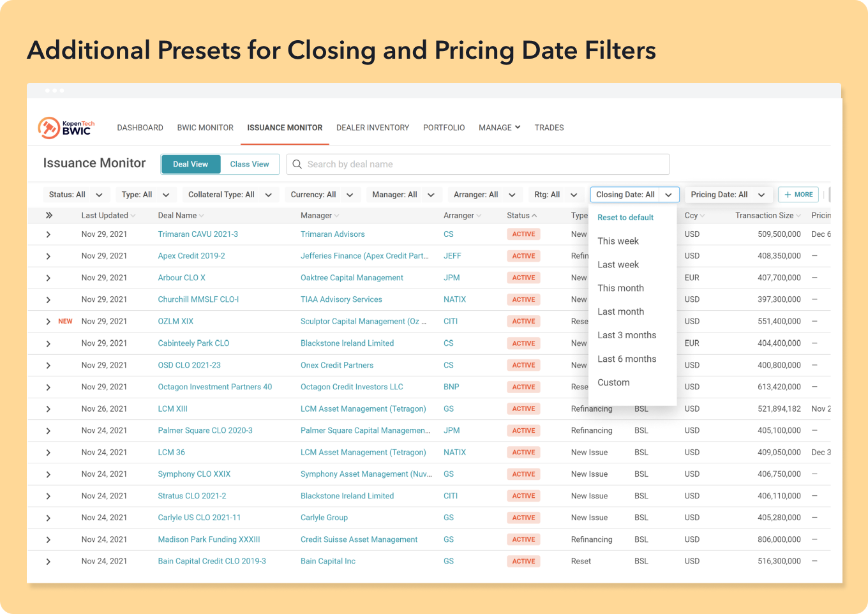Click the Manager column sort arrow
The height and width of the screenshot is (614, 868).
336,216
